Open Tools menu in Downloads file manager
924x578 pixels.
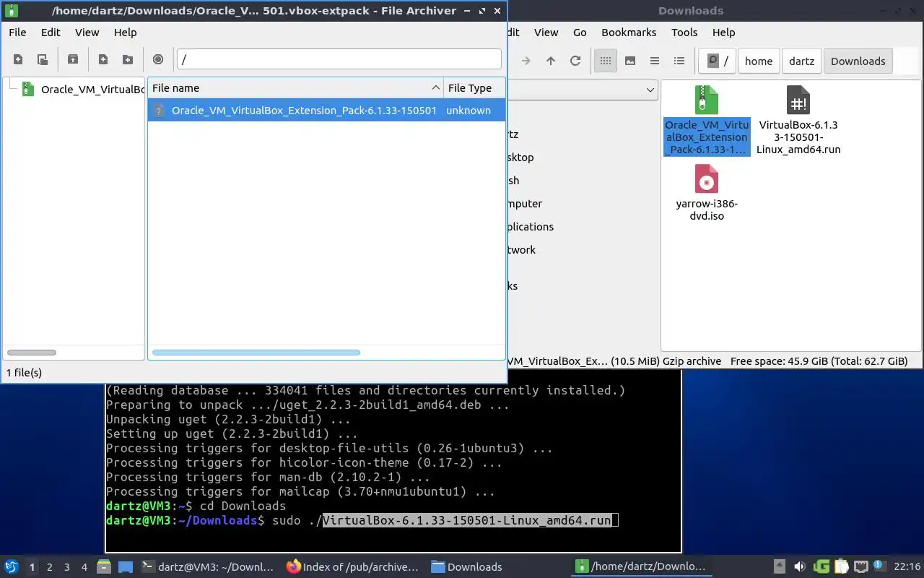(x=684, y=33)
